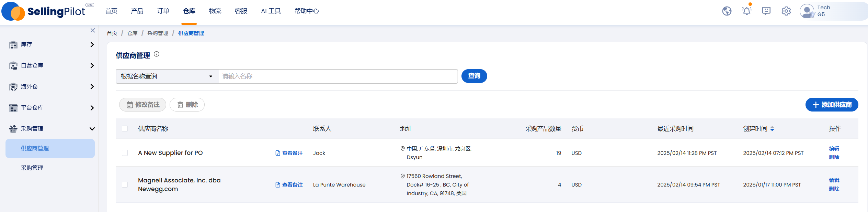The width and height of the screenshot is (868, 212).
Task: Click the 添加供应商 button
Action: 832,105
